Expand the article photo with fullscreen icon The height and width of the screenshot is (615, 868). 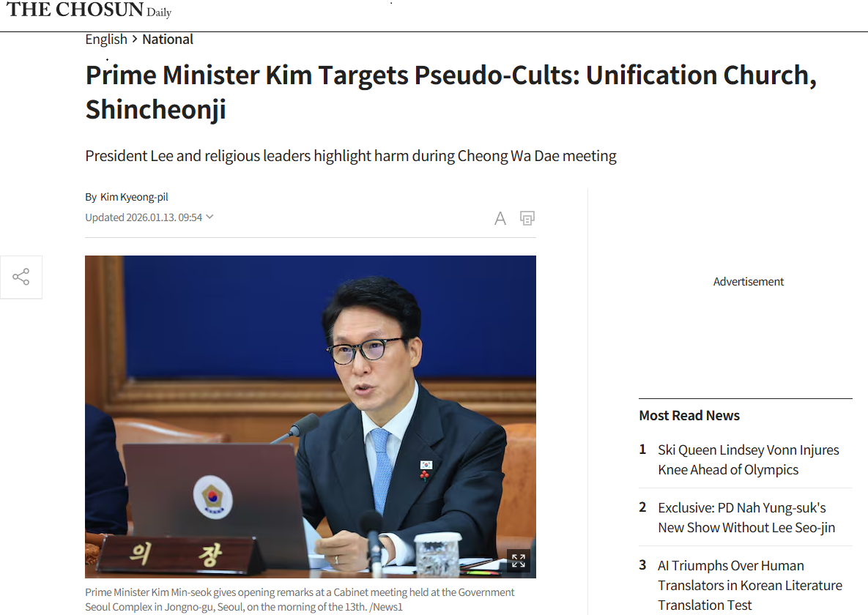tap(518, 560)
